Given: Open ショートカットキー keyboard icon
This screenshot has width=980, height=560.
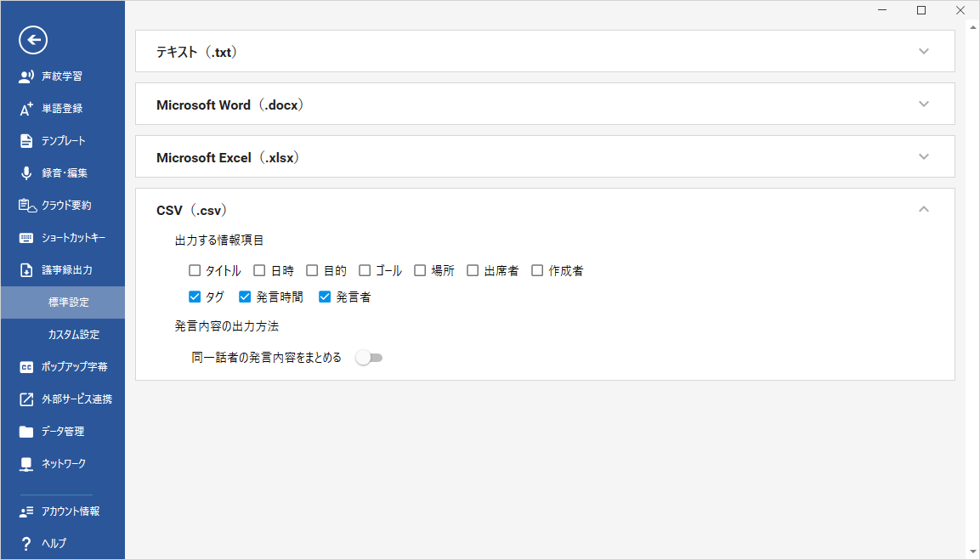Looking at the screenshot, I should pyautogui.click(x=26, y=237).
